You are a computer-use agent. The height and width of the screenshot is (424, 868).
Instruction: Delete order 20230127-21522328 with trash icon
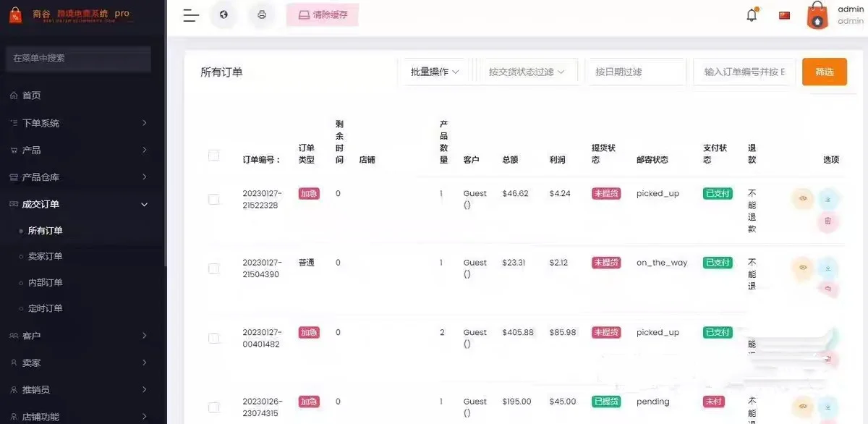[x=828, y=221]
